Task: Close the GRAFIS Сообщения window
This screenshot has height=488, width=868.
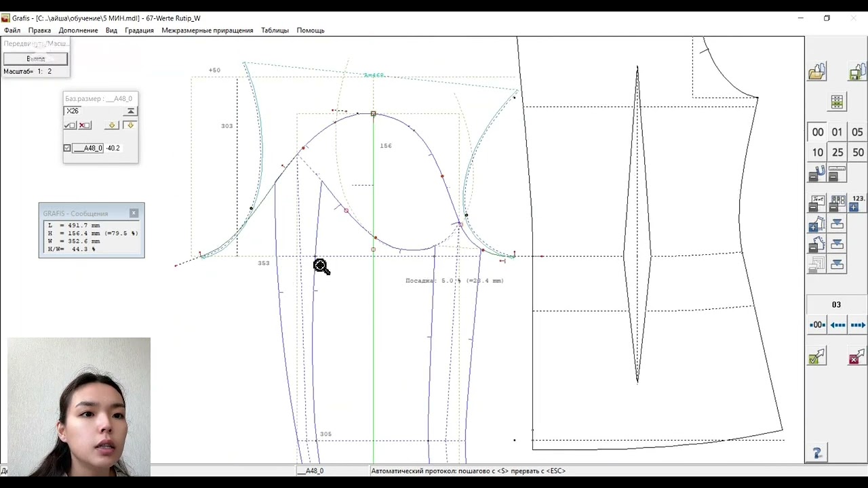Action: click(x=134, y=213)
